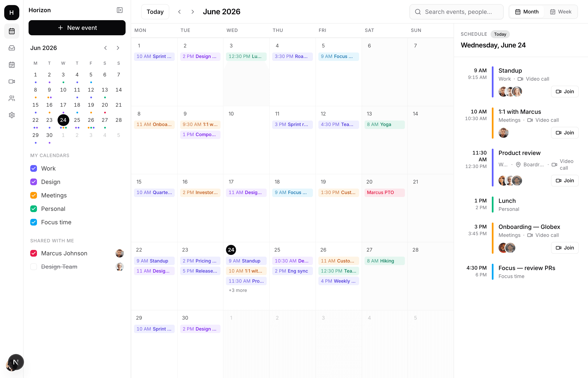Enable the Design Team shared calendar checkbox
Image resolution: width=588 pixels, height=378 pixels.
click(34, 266)
